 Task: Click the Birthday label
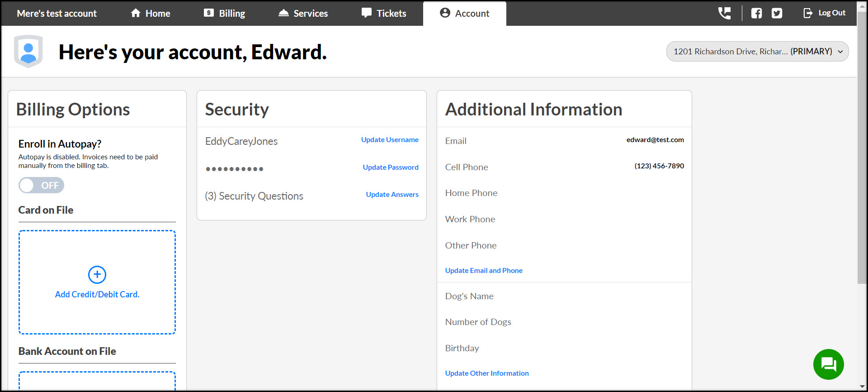coord(462,349)
